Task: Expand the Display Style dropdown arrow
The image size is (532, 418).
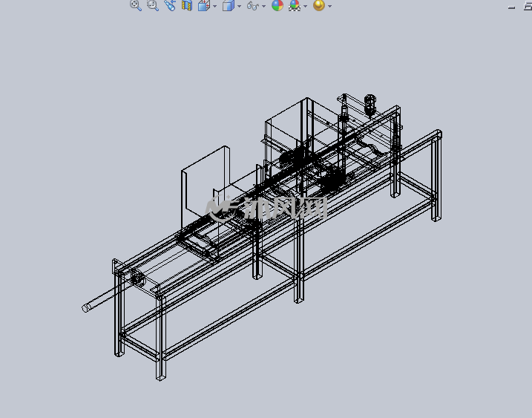Action: [x=240, y=6]
